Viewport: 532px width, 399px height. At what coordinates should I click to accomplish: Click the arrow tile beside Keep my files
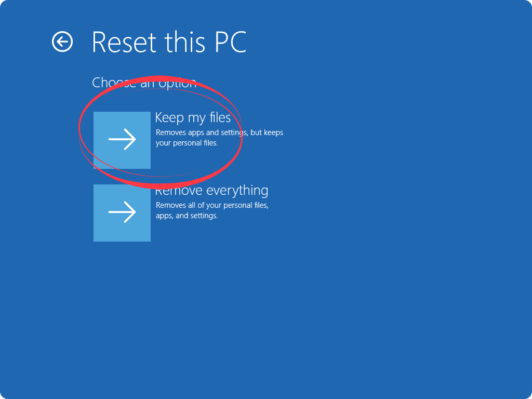(x=122, y=140)
